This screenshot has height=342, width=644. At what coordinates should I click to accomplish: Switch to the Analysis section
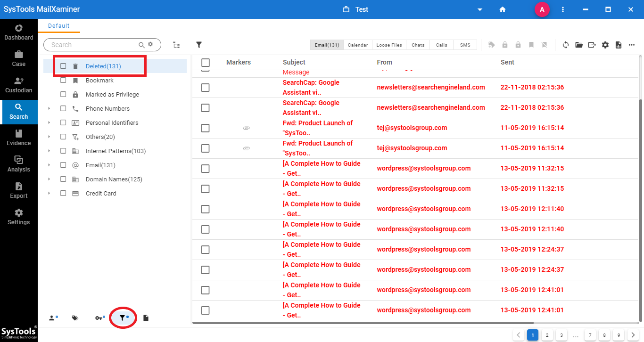coord(19,164)
